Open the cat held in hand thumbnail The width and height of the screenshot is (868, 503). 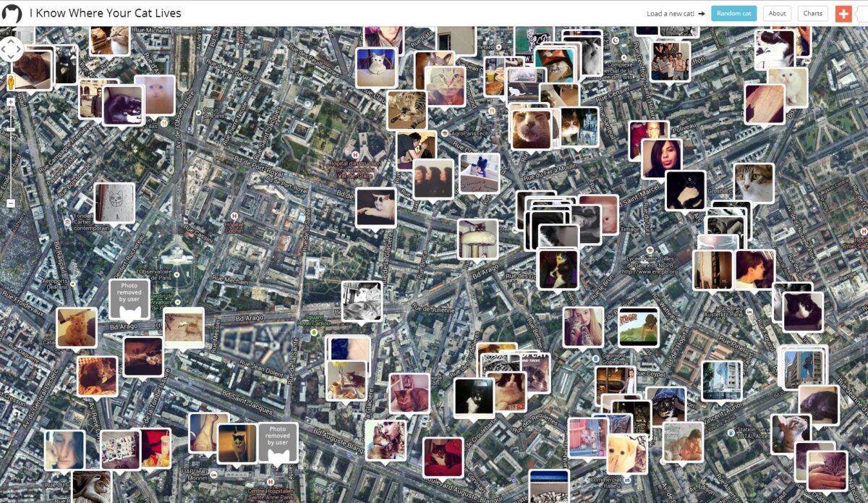[827, 470]
